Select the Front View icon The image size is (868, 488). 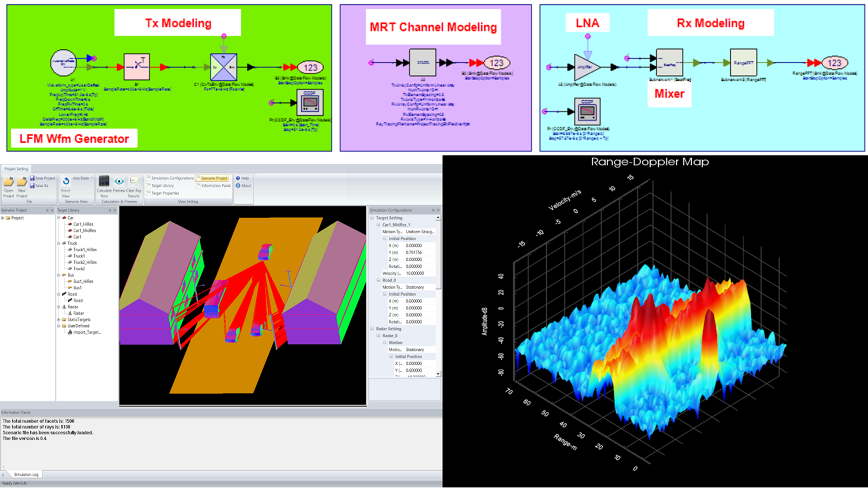click(x=66, y=181)
